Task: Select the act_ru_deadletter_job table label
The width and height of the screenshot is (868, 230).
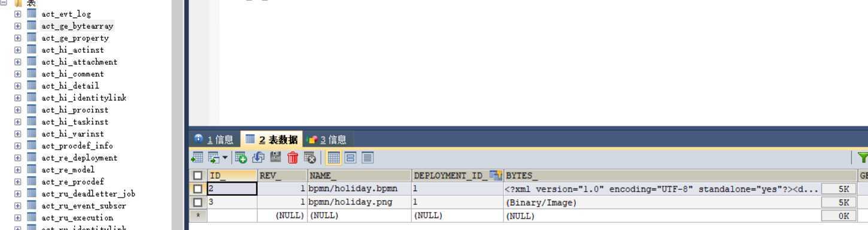Action: (88, 193)
